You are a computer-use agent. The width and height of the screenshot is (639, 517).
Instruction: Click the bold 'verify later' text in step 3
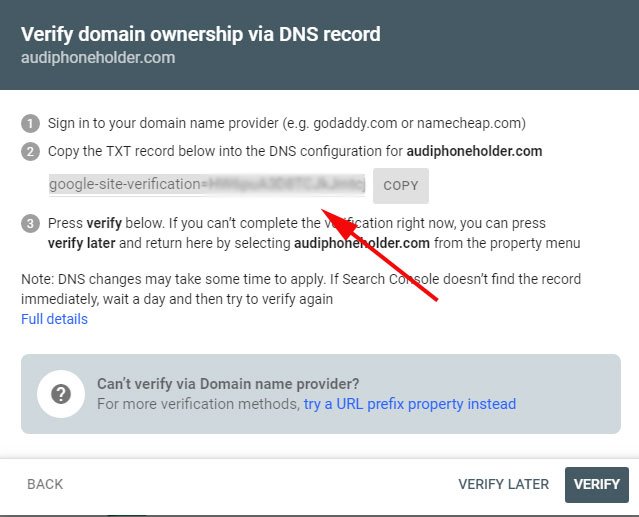[82, 243]
